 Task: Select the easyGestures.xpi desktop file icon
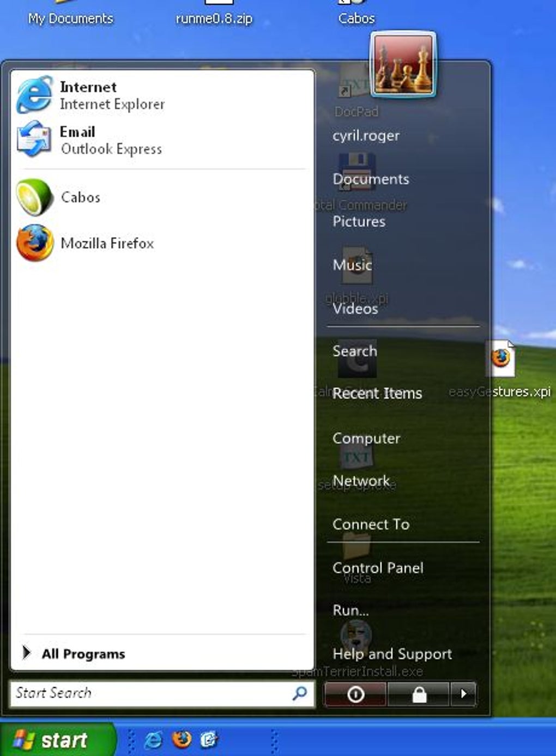tap(500, 358)
